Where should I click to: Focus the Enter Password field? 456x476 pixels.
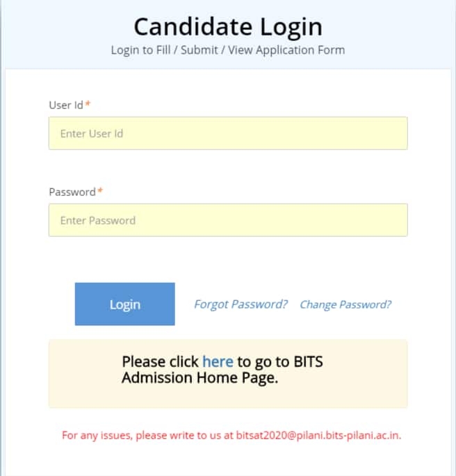click(x=228, y=220)
